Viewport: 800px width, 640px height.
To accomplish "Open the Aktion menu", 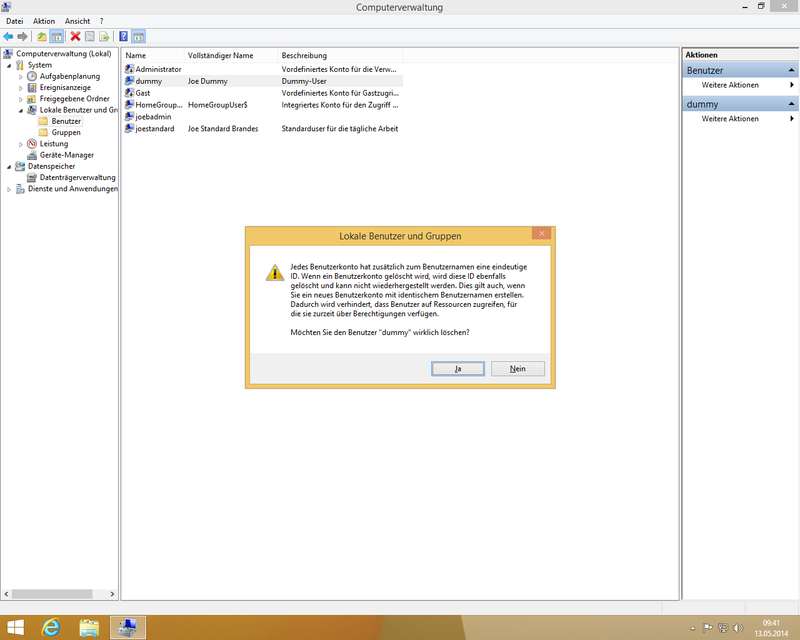I will click(44, 21).
